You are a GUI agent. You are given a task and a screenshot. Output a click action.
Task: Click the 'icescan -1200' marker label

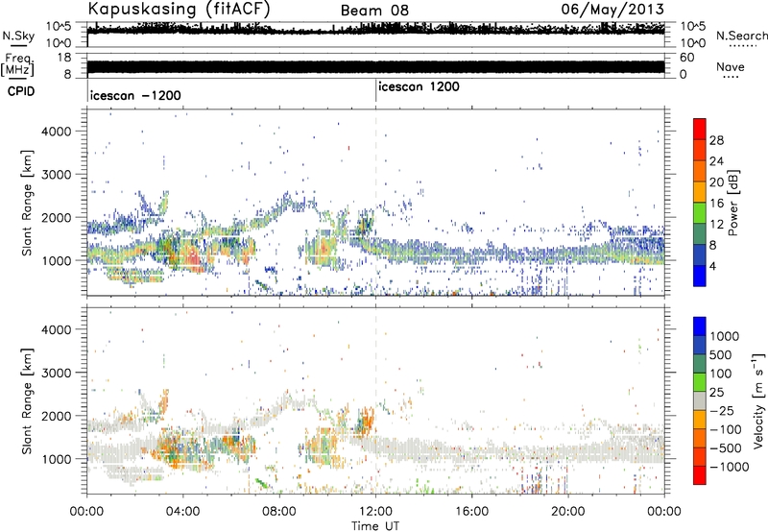point(135,95)
